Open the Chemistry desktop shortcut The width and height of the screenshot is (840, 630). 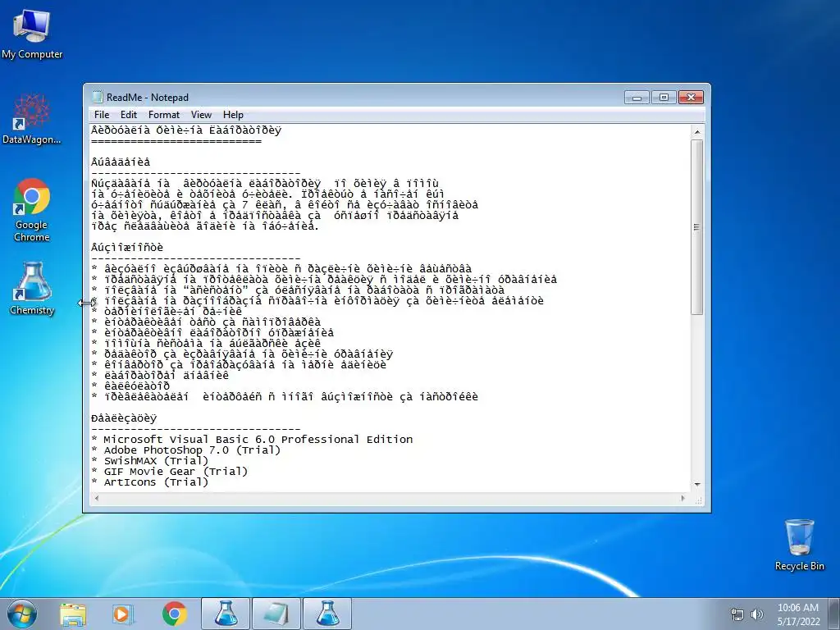(32, 288)
